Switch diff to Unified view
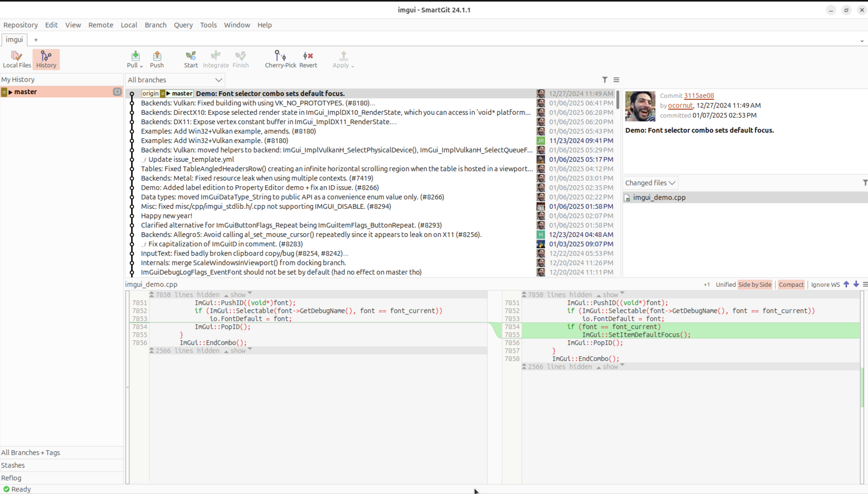This screenshot has height=494, width=868. 725,285
